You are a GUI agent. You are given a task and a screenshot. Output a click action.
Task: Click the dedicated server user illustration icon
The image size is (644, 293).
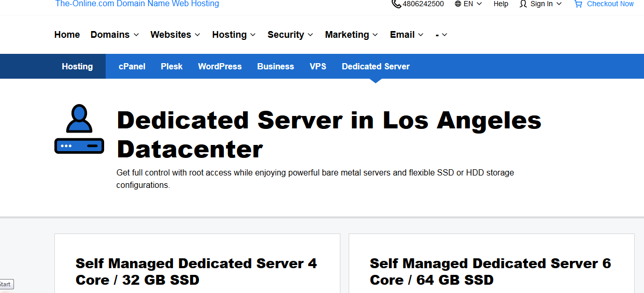(79, 129)
